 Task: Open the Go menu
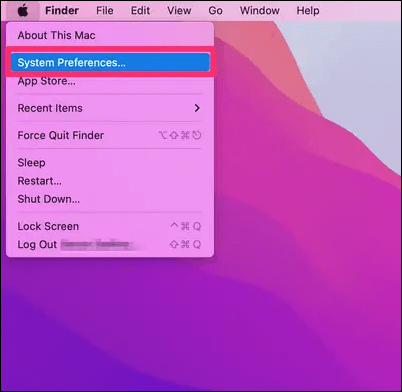coord(216,11)
